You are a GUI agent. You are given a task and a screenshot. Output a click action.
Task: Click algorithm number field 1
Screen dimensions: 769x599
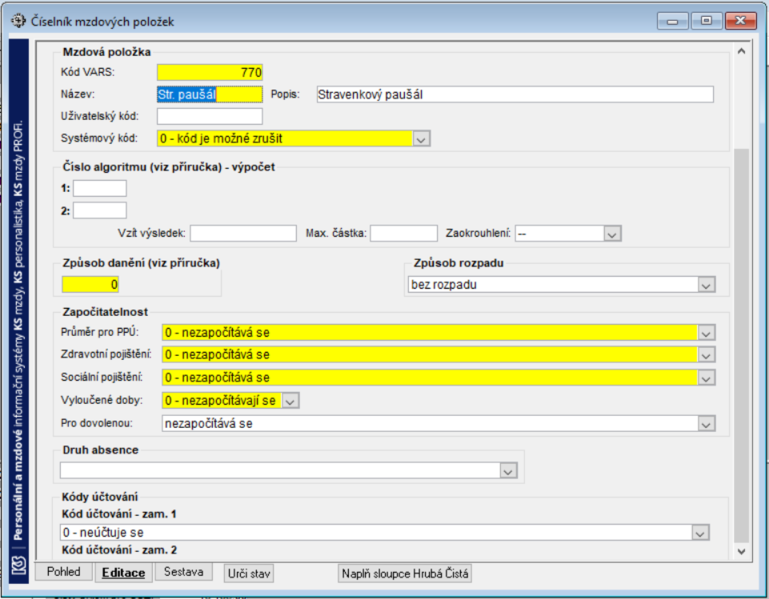coord(100,188)
